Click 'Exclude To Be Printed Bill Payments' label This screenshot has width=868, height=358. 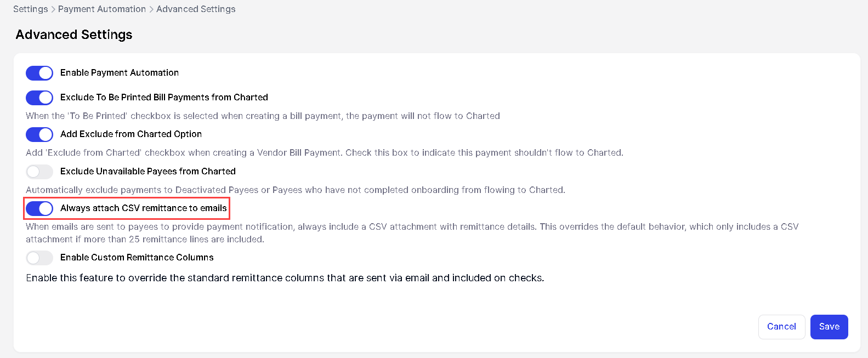[164, 98]
